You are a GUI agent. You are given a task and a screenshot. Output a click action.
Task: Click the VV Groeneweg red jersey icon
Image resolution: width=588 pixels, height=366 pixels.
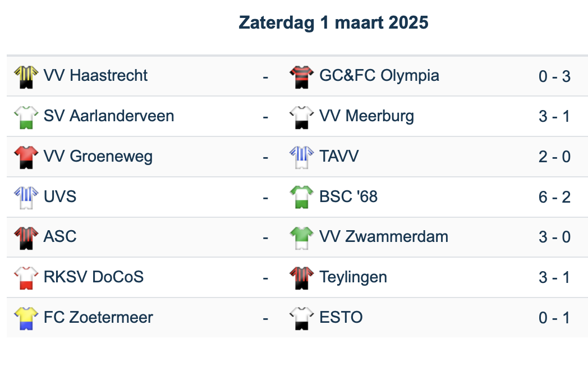(x=26, y=157)
